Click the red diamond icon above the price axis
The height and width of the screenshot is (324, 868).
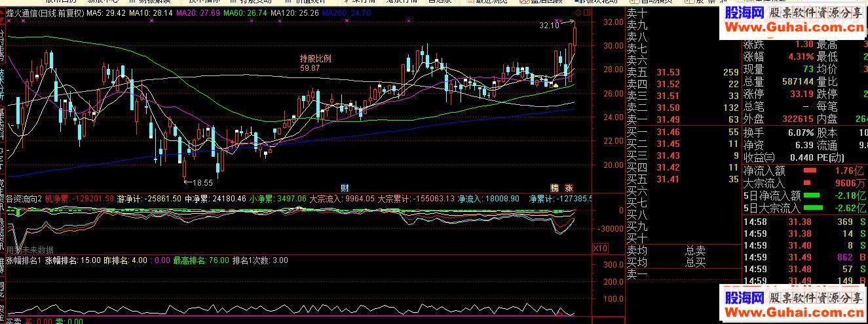pyautogui.click(x=577, y=12)
